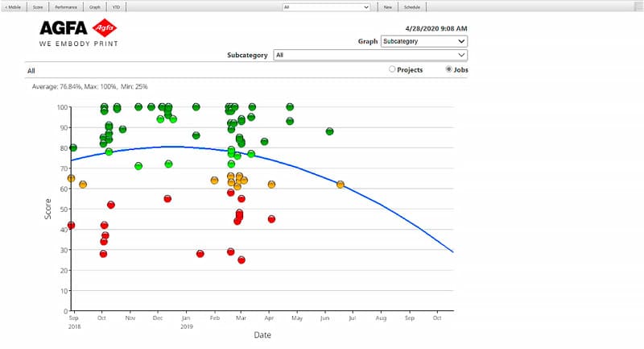This screenshot has height=349, width=644.
Task: Select the red data point at 55 in December
Action: click(x=167, y=198)
